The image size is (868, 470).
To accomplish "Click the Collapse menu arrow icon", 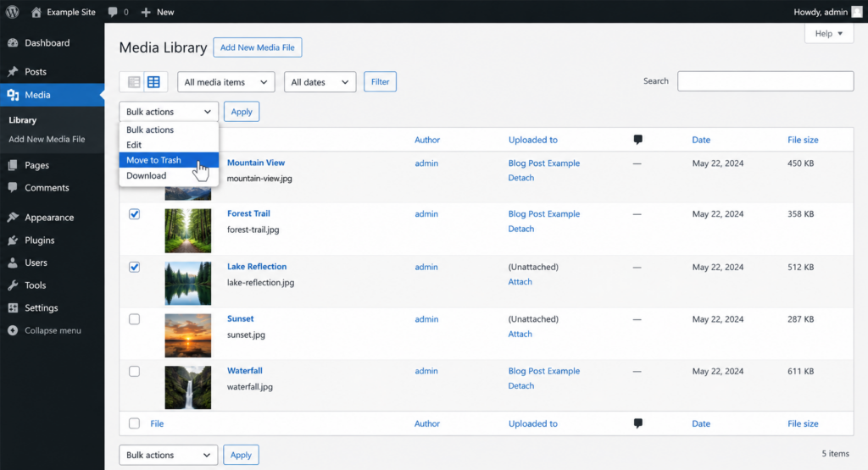I will tap(13, 330).
